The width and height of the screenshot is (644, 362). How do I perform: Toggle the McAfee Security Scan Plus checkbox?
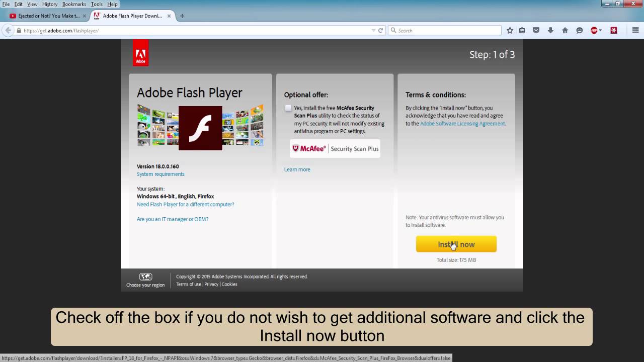[288, 108]
